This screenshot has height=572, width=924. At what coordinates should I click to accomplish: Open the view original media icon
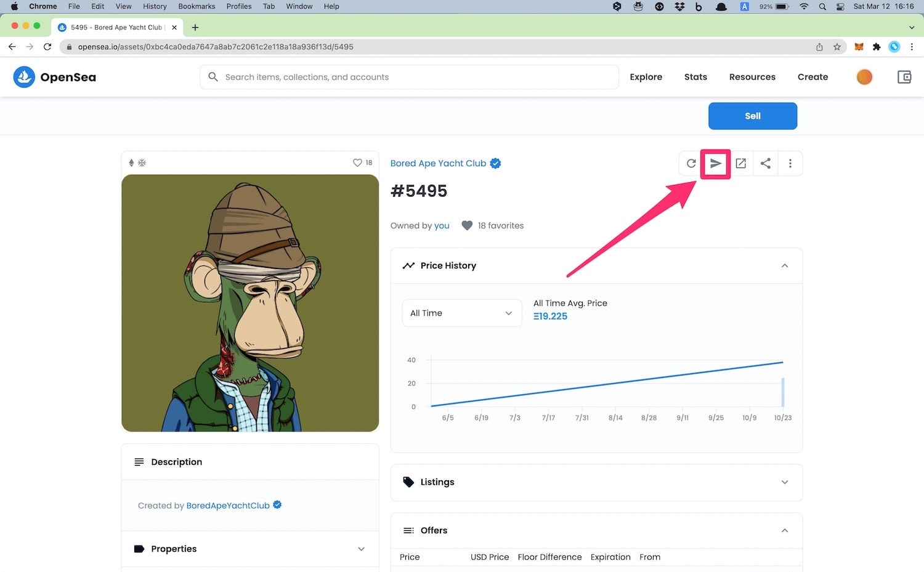tap(741, 164)
